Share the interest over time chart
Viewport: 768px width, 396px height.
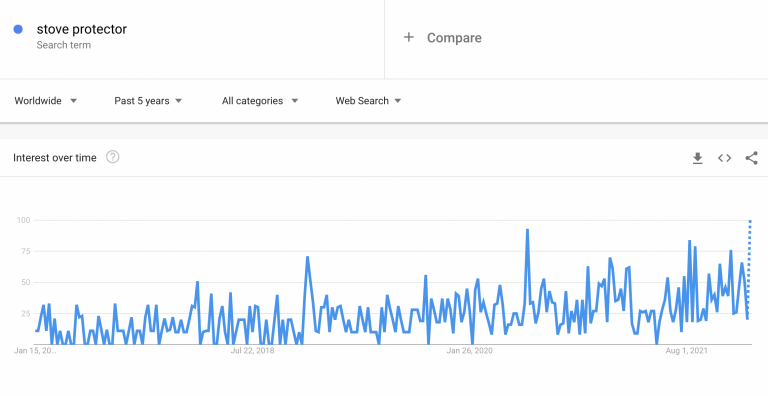click(751, 158)
